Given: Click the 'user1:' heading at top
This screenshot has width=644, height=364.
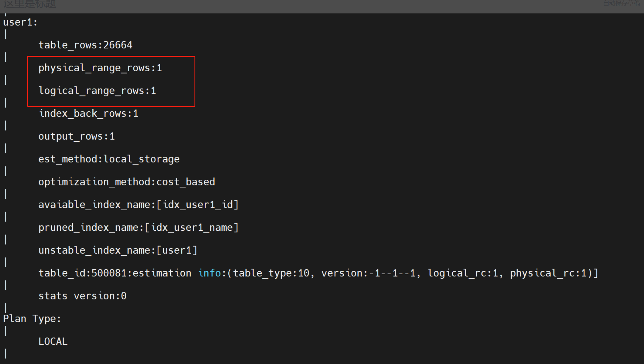Looking at the screenshot, I should coord(20,22).
